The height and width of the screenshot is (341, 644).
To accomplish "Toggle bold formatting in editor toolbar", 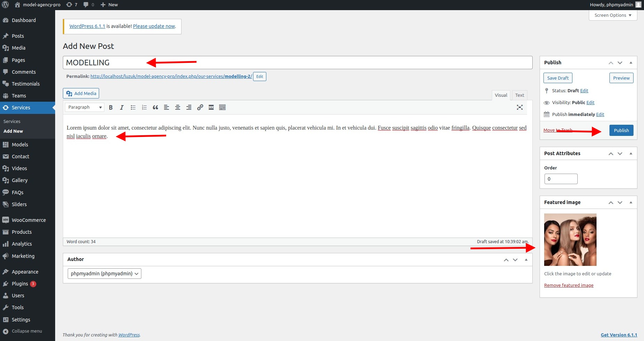I will point(111,108).
